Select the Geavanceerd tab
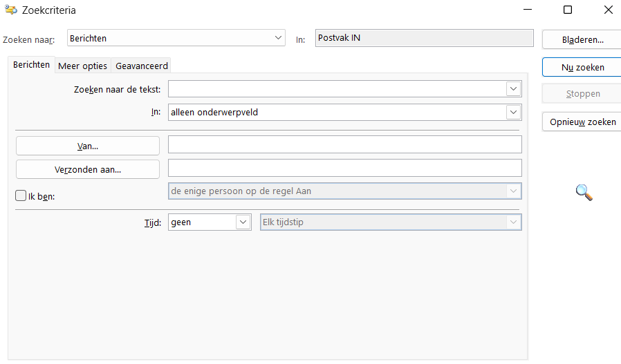621x364 pixels. (142, 66)
